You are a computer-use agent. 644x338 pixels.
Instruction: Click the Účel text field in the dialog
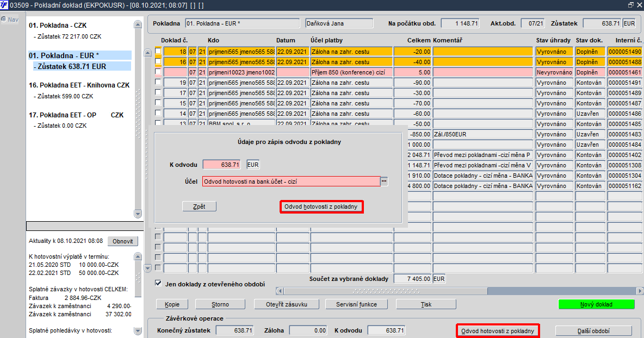coord(291,181)
